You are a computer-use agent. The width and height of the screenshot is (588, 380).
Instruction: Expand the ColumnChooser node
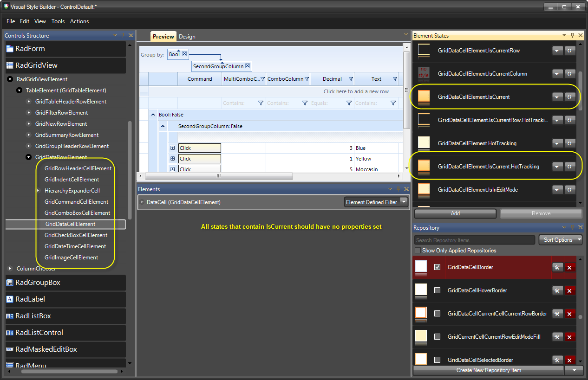pyautogui.click(x=10, y=269)
